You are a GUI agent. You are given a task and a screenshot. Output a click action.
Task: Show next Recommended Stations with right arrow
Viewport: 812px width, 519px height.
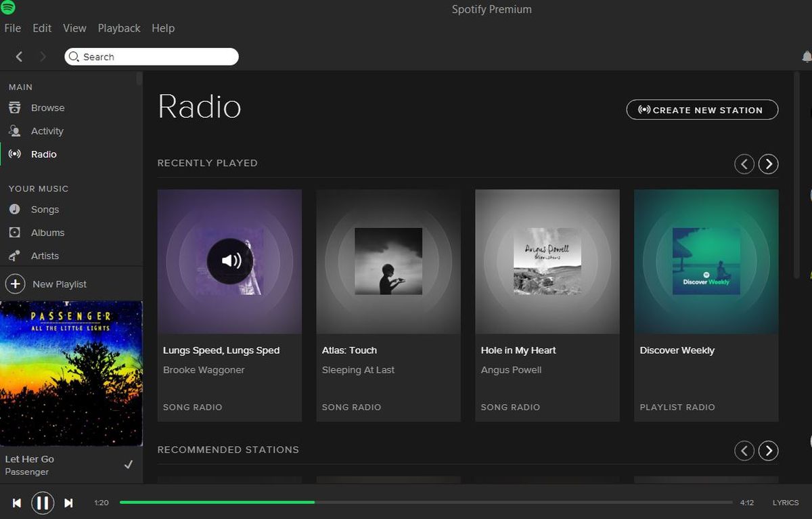(x=768, y=451)
